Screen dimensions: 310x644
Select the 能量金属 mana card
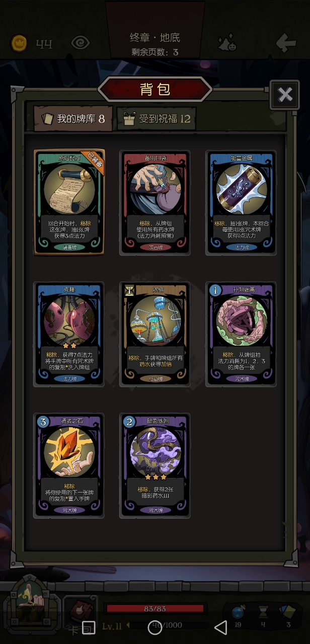(241, 202)
